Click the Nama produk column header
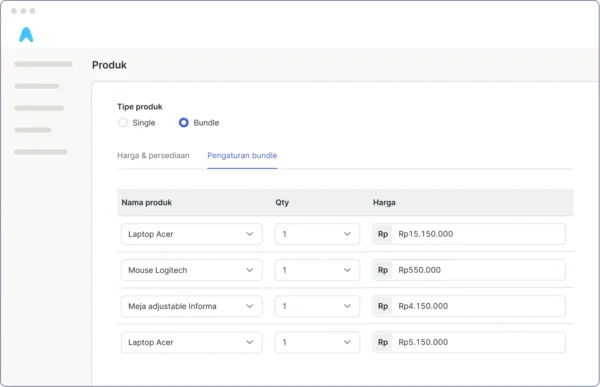This screenshot has height=387, width=600. 147,202
